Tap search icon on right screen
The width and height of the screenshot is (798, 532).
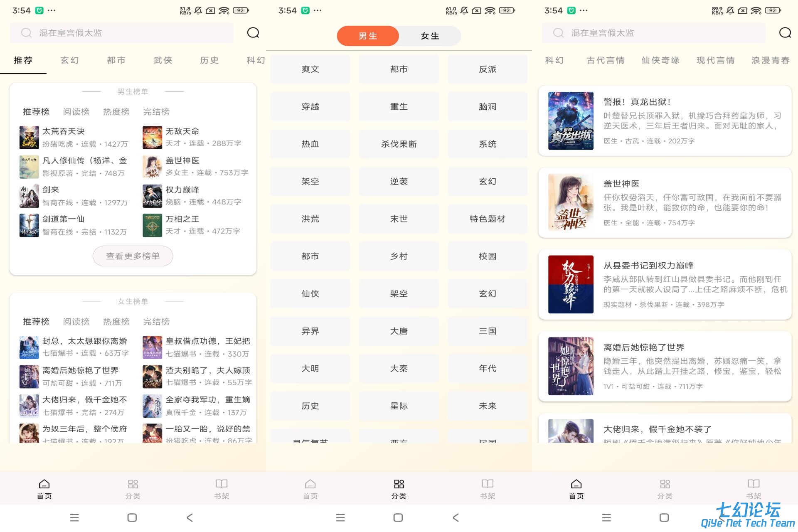(785, 33)
